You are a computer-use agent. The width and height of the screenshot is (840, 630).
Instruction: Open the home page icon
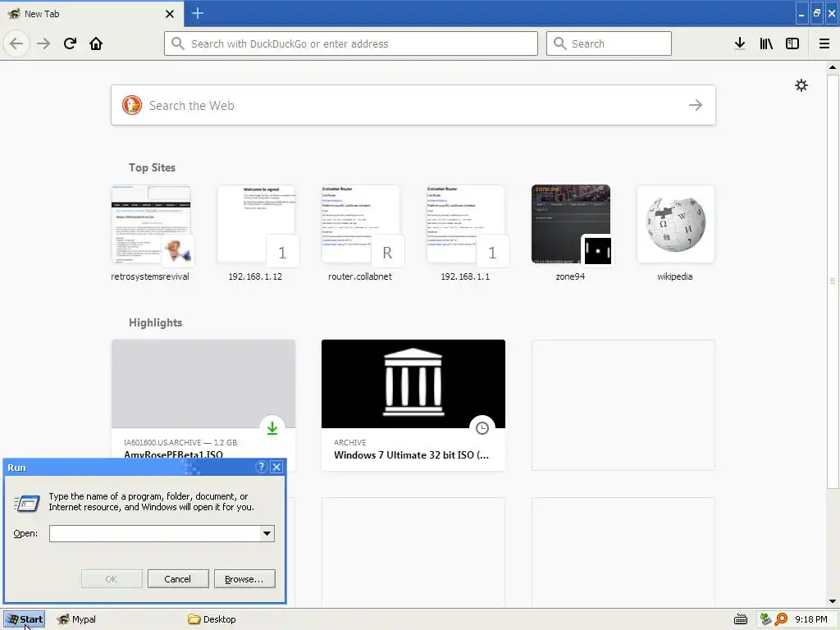click(x=96, y=43)
